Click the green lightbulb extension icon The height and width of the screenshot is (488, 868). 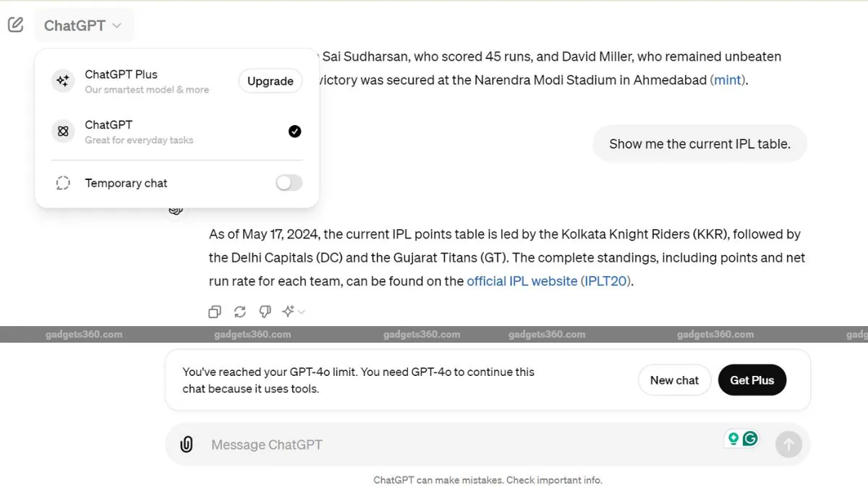pos(733,438)
